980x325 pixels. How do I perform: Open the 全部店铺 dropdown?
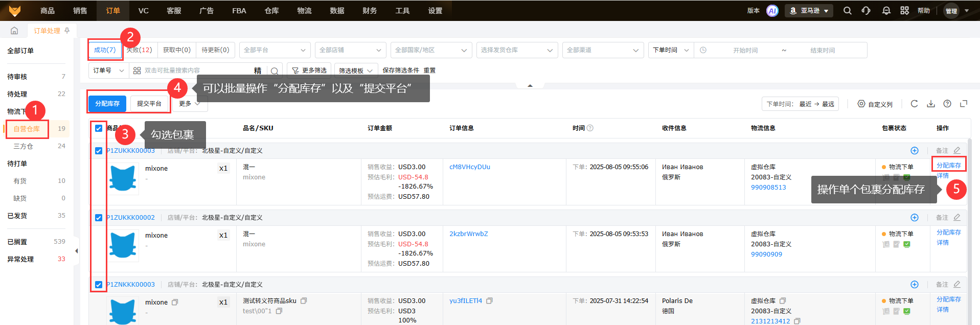(350, 50)
